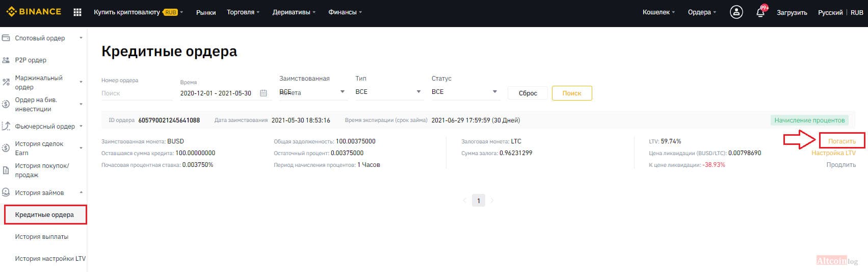Click the -38.93% to-liquidation value
Viewport: 868px width, 272px height.
[714, 165]
